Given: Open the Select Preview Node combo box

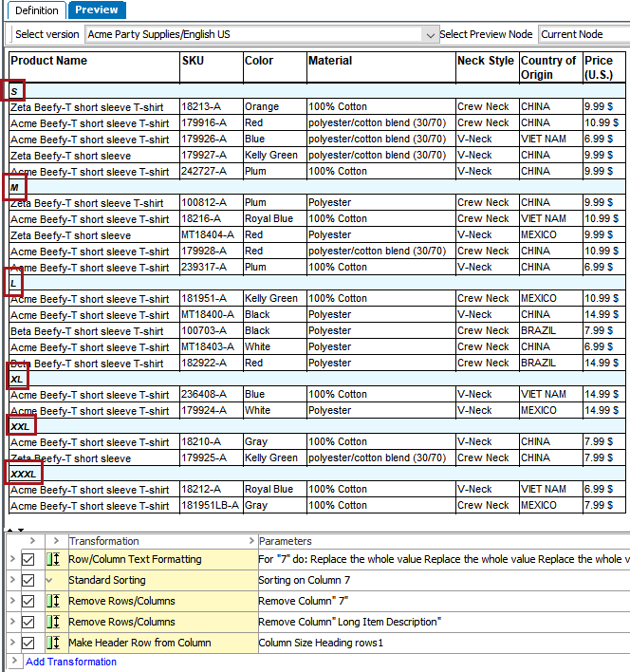Looking at the screenshot, I should [584, 34].
